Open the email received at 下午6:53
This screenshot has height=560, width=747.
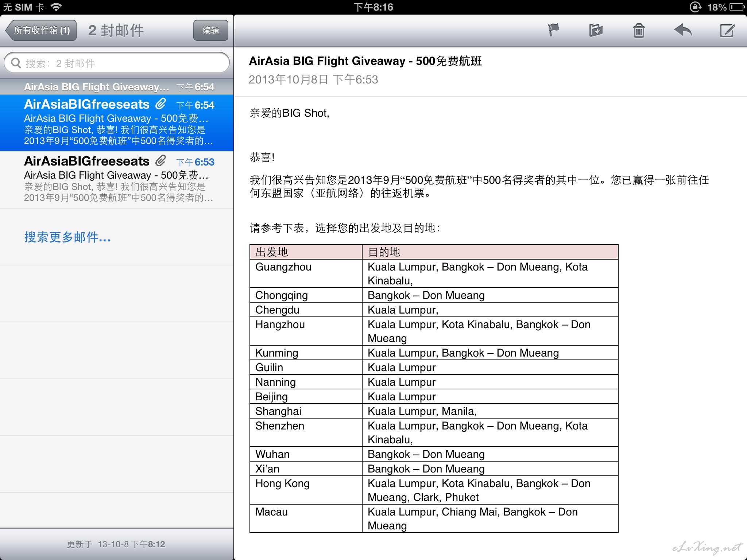click(x=117, y=180)
